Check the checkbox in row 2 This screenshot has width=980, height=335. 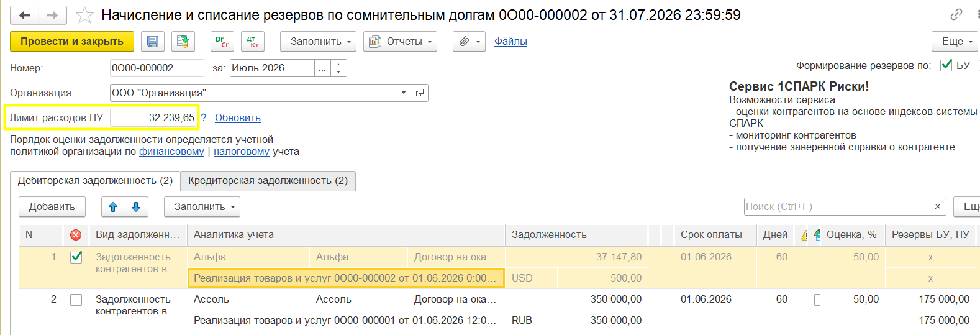(76, 300)
